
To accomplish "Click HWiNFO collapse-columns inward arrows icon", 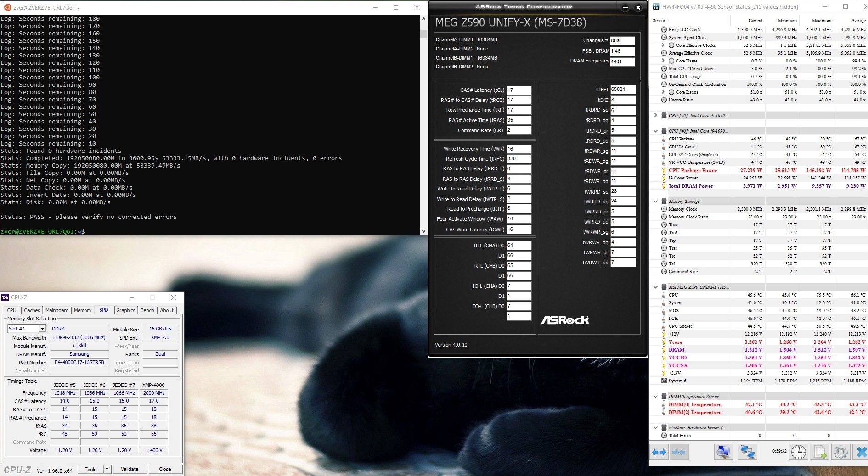I will tap(679, 452).
